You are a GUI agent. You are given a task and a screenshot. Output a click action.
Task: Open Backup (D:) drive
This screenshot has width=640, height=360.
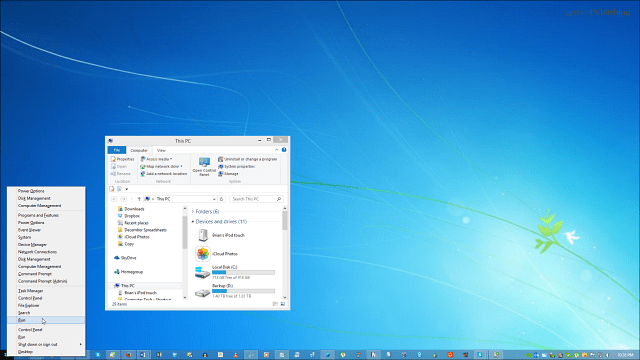(235, 291)
